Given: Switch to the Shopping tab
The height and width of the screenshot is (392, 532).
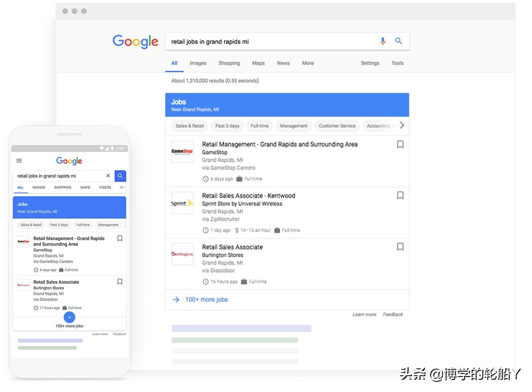Looking at the screenshot, I should (x=229, y=63).
